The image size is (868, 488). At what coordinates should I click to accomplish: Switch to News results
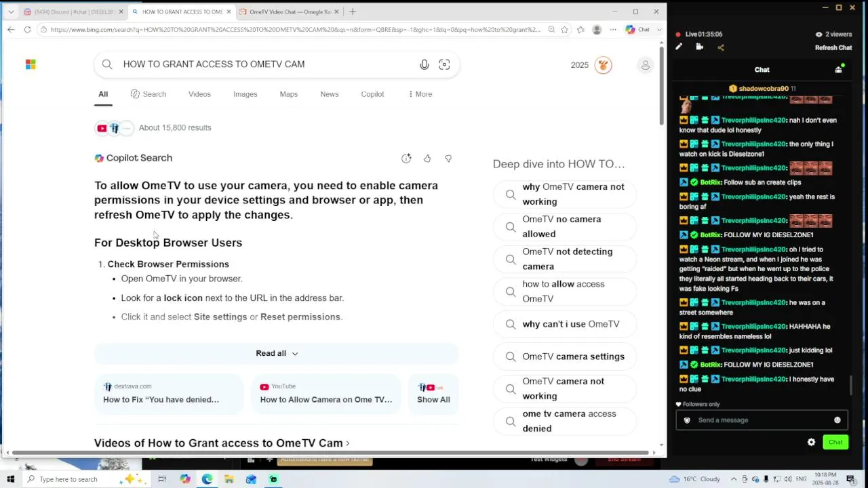pos(330,94)
